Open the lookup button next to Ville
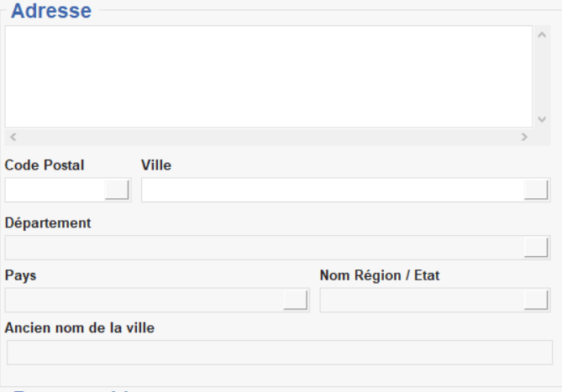Image resolution: width=562 pixels, height=392 pixels. (536, 190)
